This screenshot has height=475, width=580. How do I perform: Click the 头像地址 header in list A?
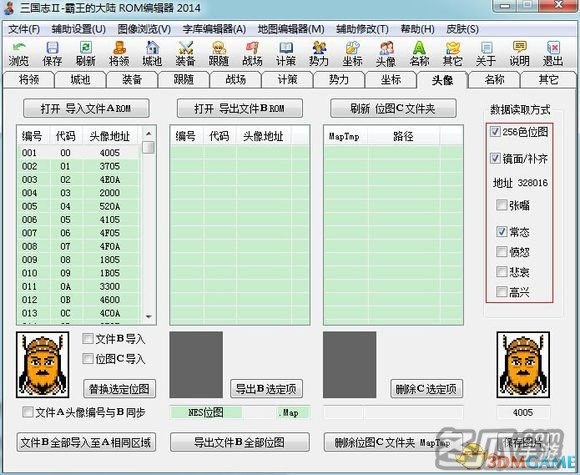coord(110,136)
